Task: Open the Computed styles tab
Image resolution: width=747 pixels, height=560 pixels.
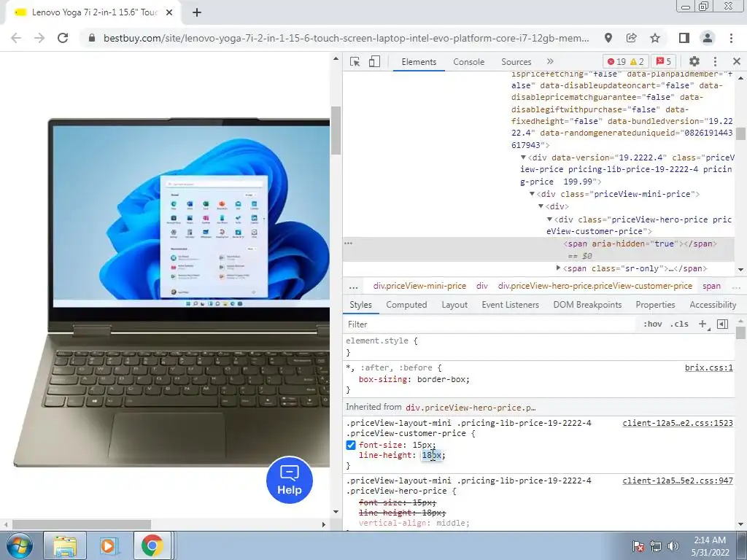Action: [x=406, y=305]
